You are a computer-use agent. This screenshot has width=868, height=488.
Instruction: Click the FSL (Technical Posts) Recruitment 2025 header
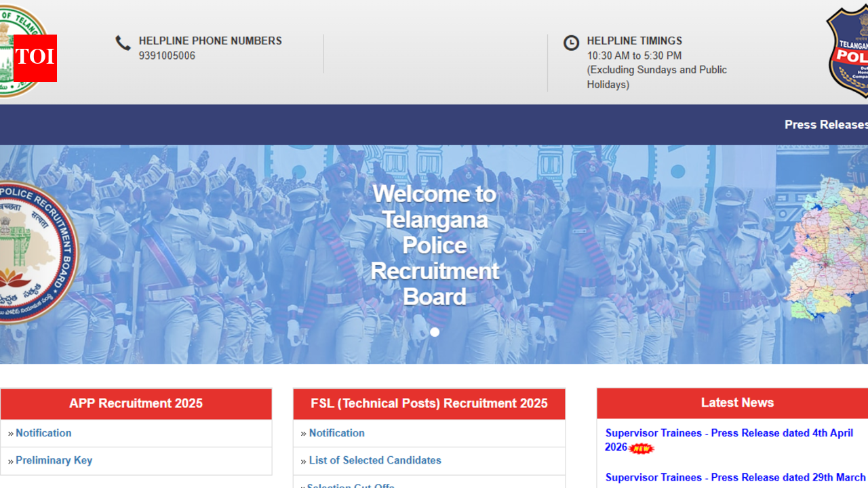(x=429, y=403)
